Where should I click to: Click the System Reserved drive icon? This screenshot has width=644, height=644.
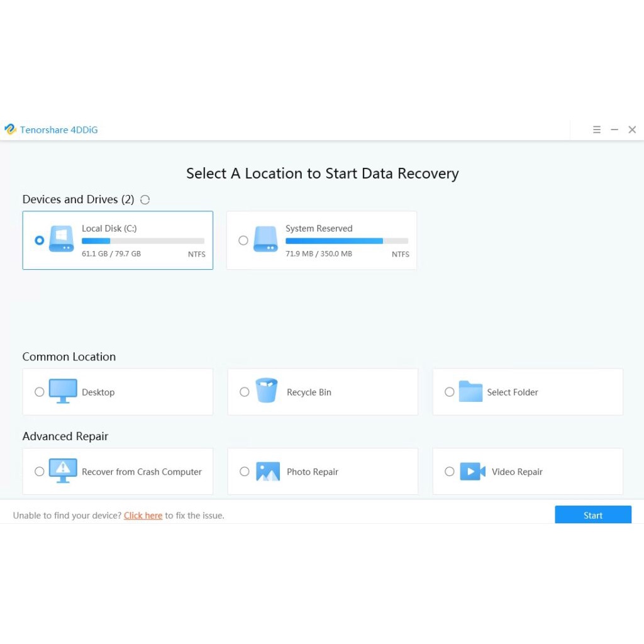click(265, 240)
